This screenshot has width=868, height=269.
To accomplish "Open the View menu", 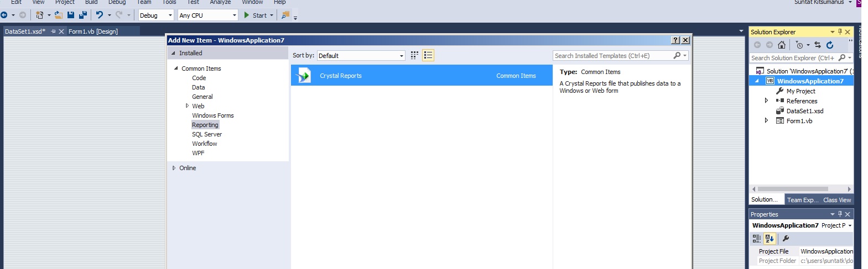I will pos(38,2).
